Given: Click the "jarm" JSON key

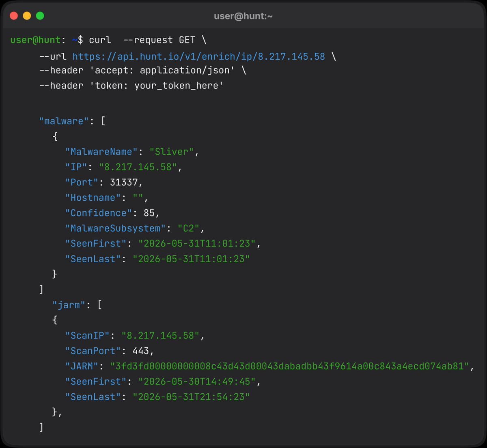Looking at the screenshot, I should tap(69, 305).
